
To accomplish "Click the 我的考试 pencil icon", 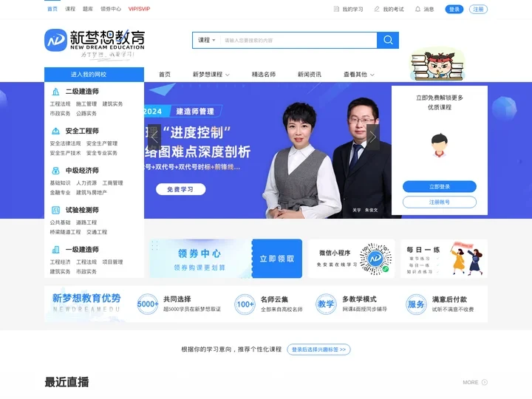I will (377, 9).
